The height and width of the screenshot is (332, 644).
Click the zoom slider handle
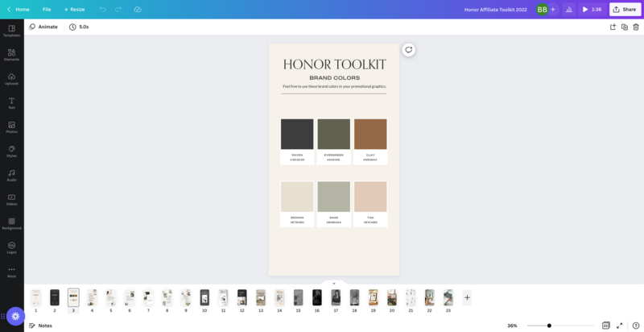click(x=549, y=326)
